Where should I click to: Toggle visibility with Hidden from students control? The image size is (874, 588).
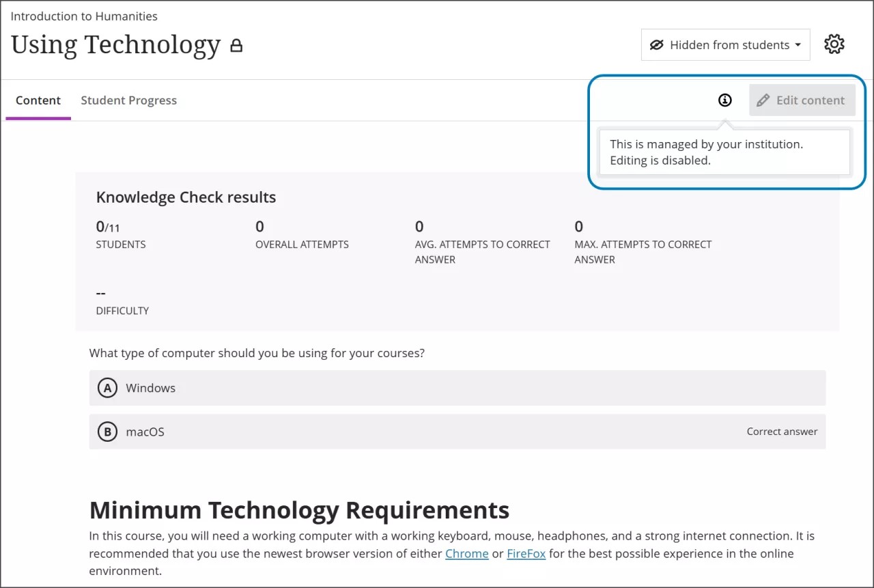tap(725, 44)
